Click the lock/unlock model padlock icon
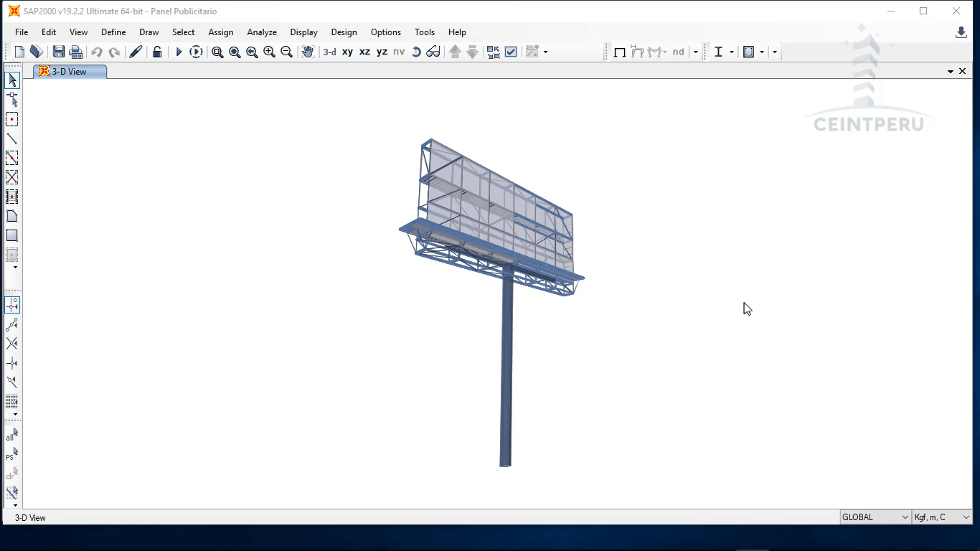 tap(157, 52)
